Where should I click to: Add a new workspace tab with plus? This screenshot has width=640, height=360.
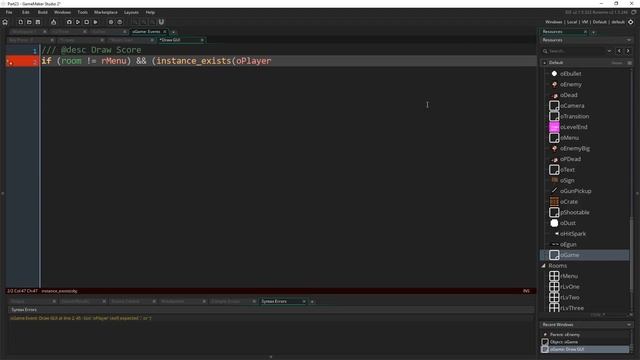pos(173,32)
